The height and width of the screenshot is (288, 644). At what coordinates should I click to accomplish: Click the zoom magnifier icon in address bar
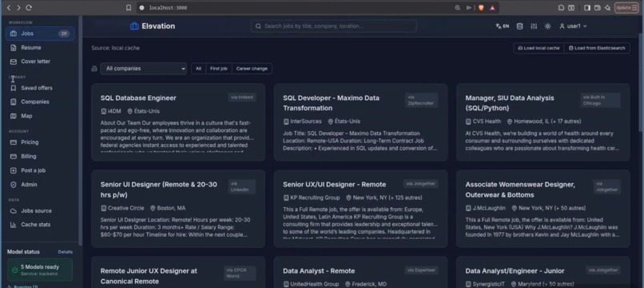[458, 8]
